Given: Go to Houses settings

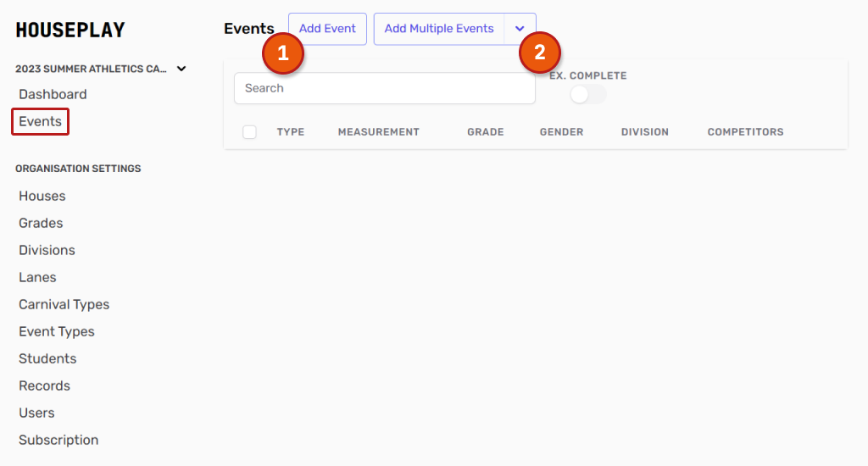Looking at the screenshot, I should coord(42,196).
